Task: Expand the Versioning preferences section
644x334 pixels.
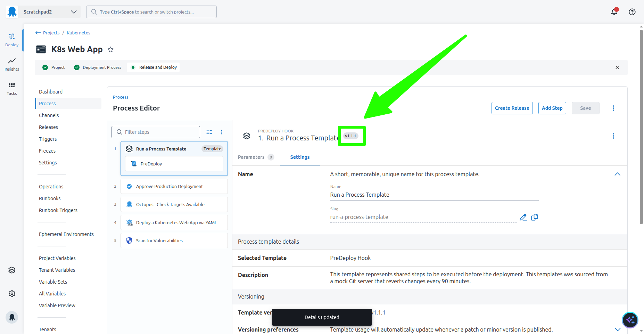Action: pos(617,329)
